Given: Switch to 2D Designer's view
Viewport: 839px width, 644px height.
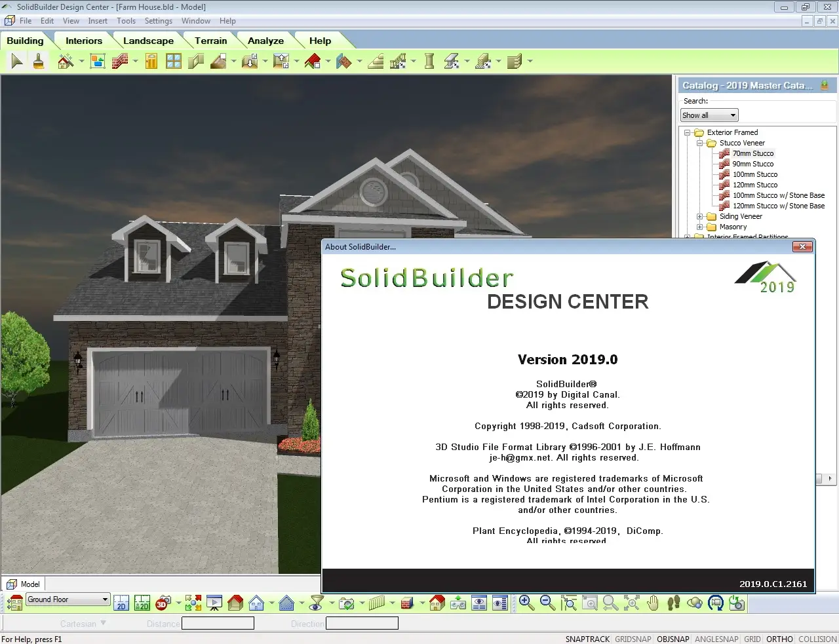Looking at the screenshot, I should [142, 603].
